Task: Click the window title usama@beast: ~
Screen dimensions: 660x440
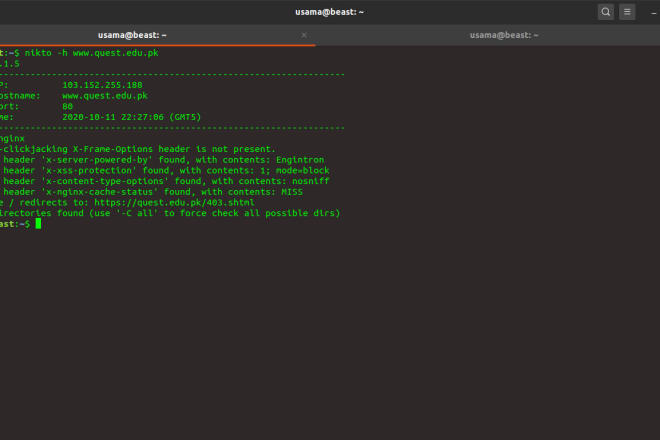Action: click(x=329, y=12)
